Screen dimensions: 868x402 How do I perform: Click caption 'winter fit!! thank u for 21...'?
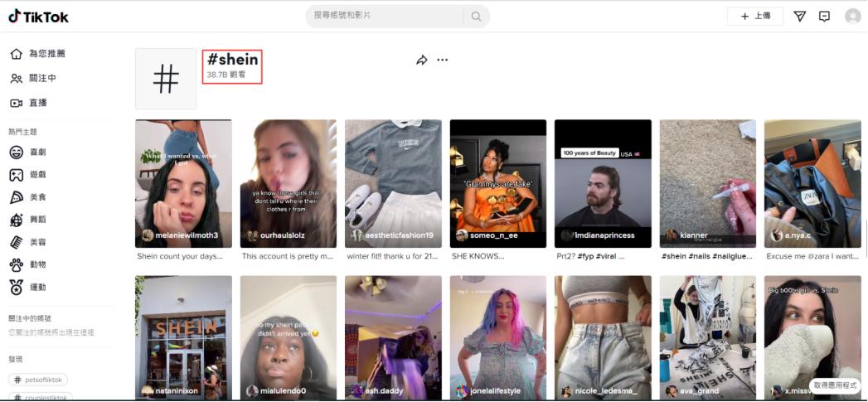pyautogui.click(x=392, y=256)
